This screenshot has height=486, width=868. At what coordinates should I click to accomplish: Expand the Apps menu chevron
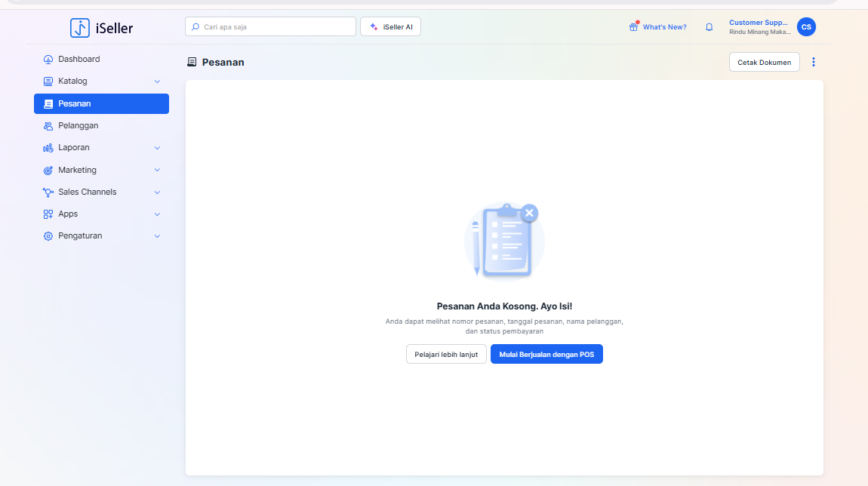pyautogui.click(x=157, y=214)
